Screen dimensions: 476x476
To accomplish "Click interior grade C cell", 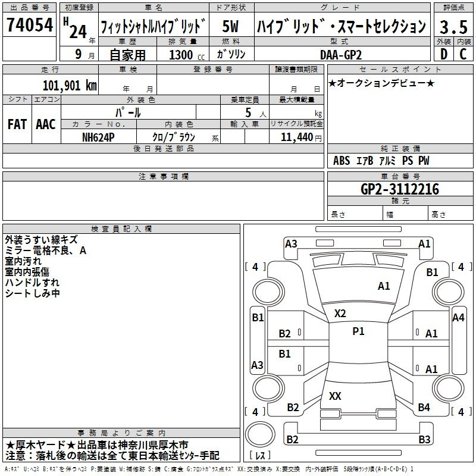I will [x=463, y=53].
